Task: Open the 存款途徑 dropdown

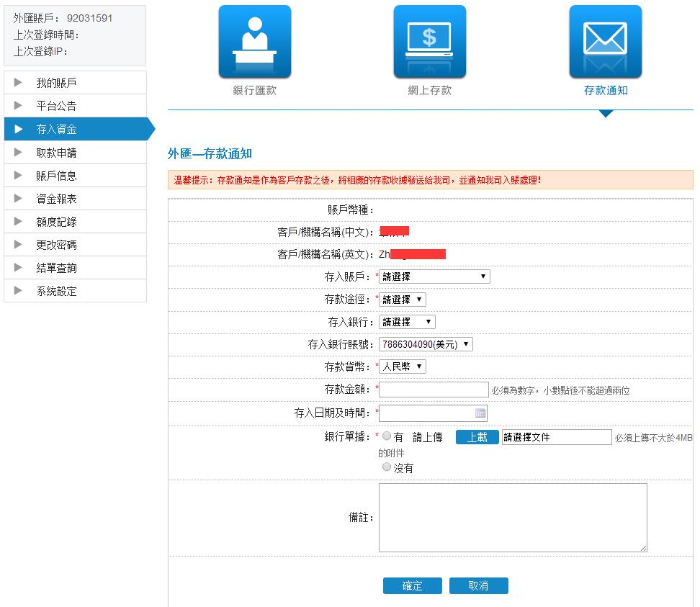Action: click(x=402, y=300)
